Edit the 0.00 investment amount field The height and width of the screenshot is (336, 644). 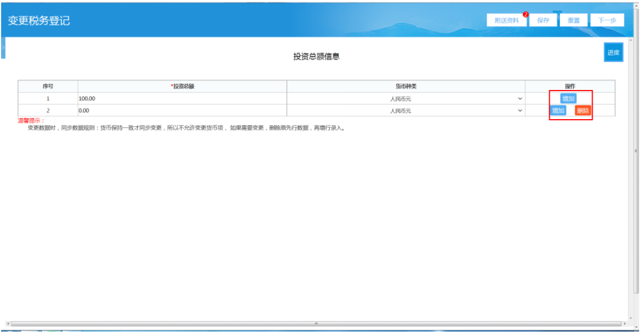(182, 110)
